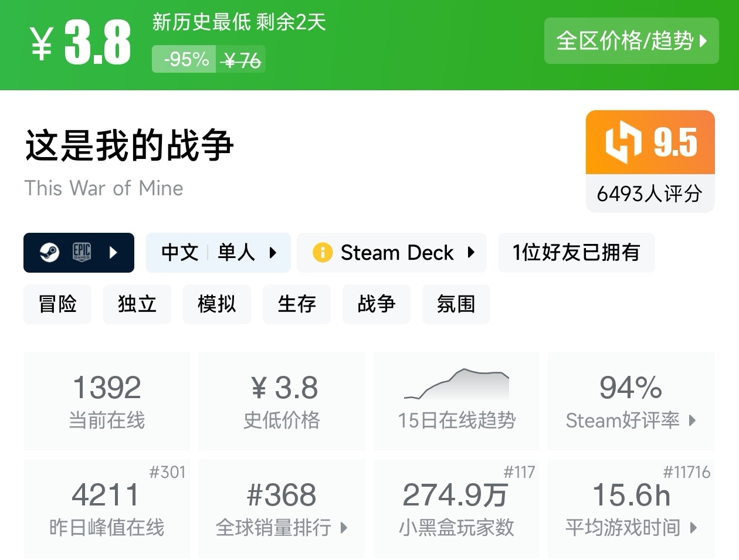Open 平均游戏时间 15.6h playtime details
The width and height of the screenshot is (739, 560).
[x=631, y=508]
